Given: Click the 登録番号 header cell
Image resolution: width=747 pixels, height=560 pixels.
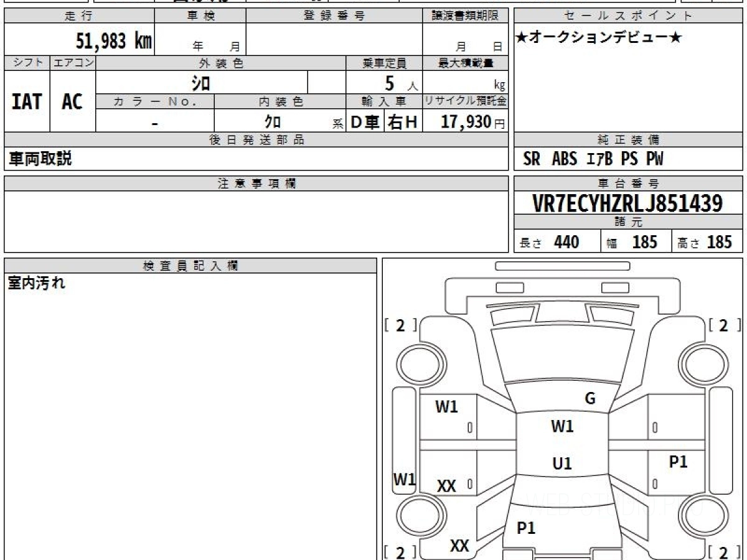Looking at the screenshot, I should click(x=334, y=17).
